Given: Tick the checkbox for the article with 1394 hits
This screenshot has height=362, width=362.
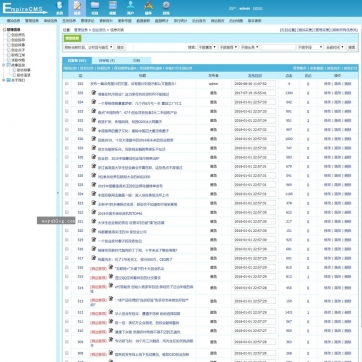Looking at the screenshot, I should [x=67, y=93].
